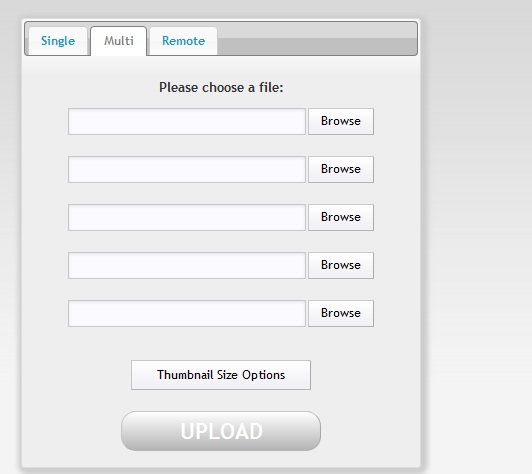Focus the fourth file path field
532x474 pixels.
(x=187, y=265)
